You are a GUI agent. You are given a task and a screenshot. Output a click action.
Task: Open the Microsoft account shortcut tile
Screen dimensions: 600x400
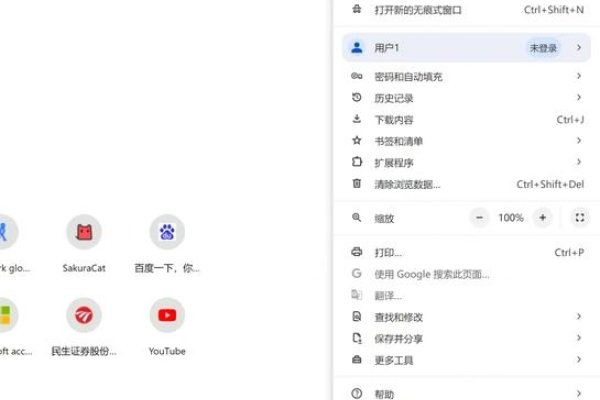point(8,315)
